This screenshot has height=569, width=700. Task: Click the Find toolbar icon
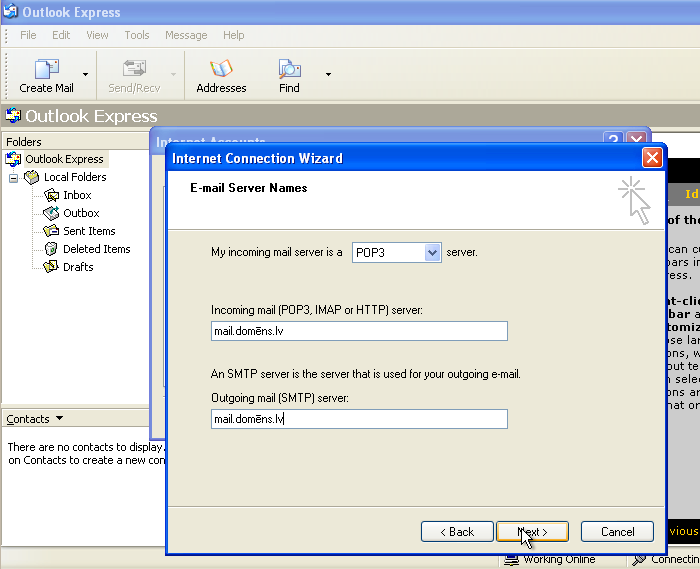click(x=289, y=69)
